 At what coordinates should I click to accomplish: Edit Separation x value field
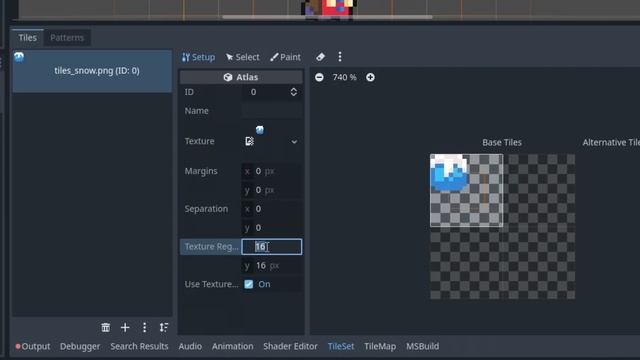272,209
